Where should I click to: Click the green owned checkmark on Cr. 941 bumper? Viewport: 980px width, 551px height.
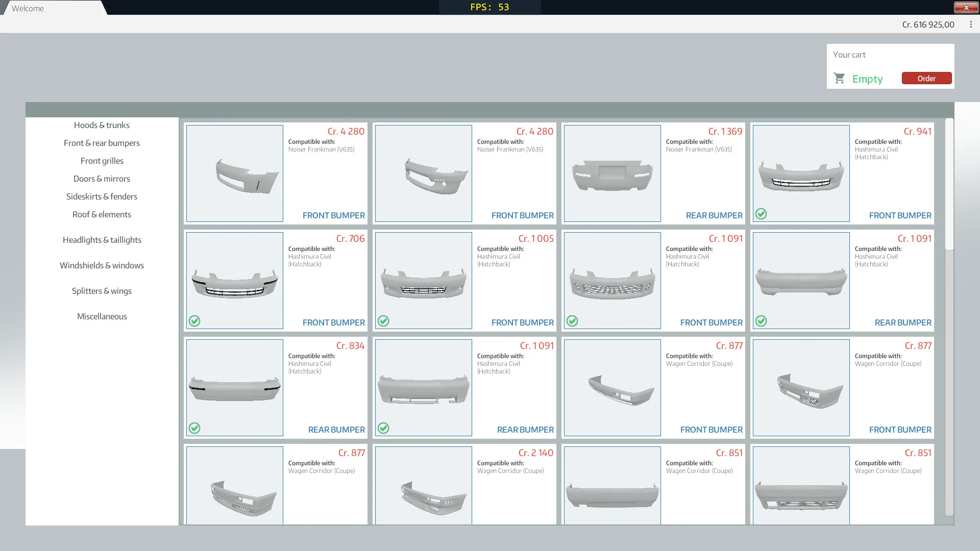click(x=761, y=214)
